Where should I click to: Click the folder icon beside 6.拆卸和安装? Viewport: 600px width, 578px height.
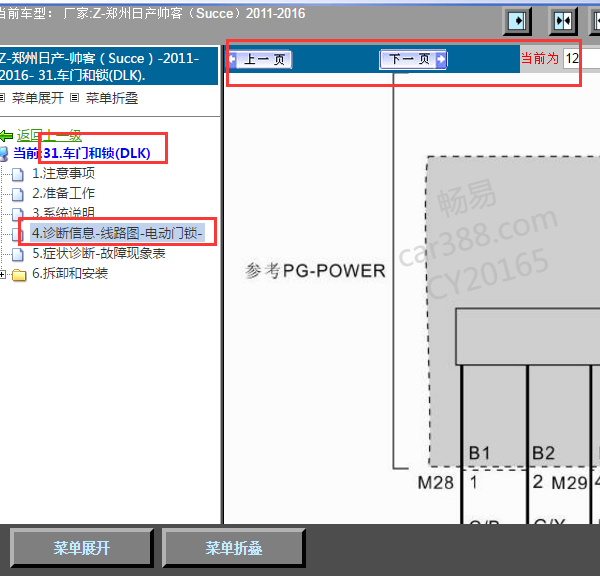pyautogui.click(x=19, y=275)
